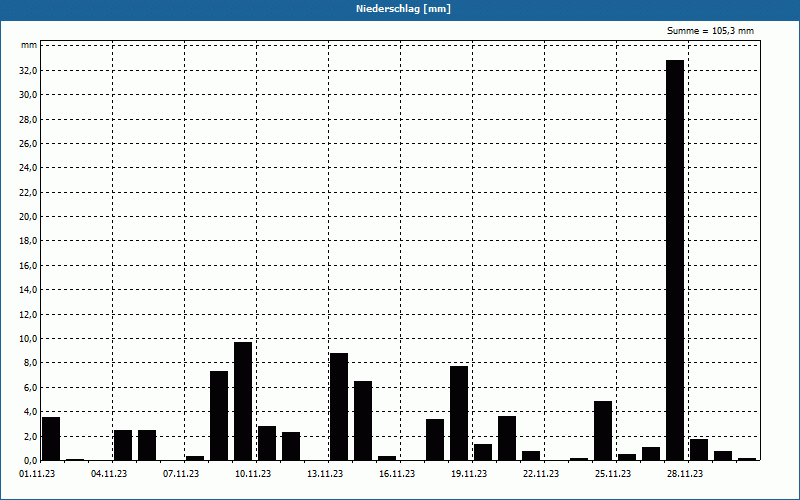Select the 22.11.23 date label
This screenshot has height=500, width=800.
click(540, 474)
